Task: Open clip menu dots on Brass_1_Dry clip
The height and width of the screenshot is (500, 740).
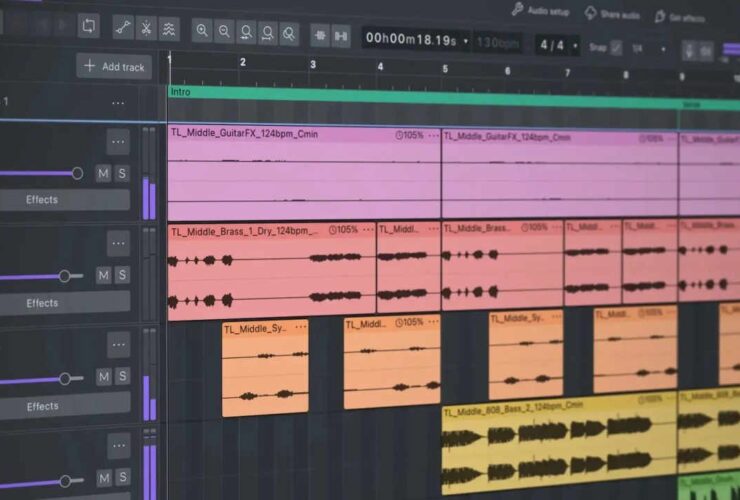Action: click(x=368, y=230)
